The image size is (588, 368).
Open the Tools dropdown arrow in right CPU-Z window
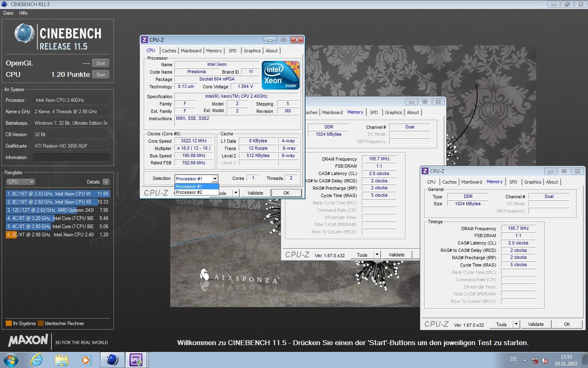(516, 324)
